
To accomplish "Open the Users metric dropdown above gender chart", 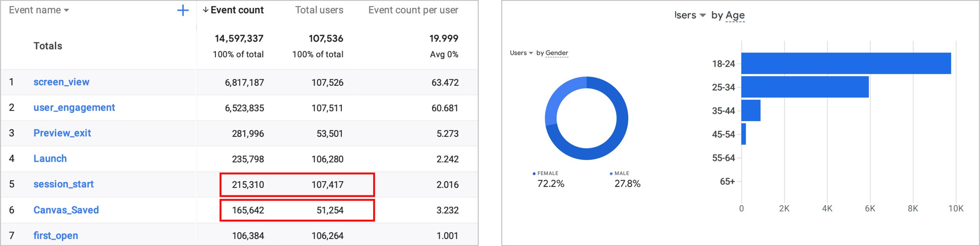I will pos(521,53).
